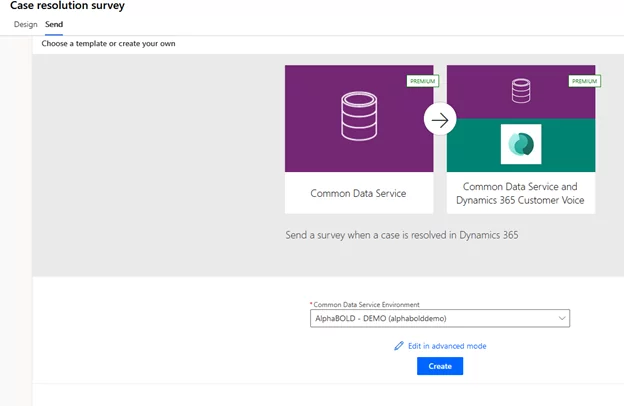Click the arrow circle between the tiles
Screen dimensions: 624x406
[x=440, y=120]
